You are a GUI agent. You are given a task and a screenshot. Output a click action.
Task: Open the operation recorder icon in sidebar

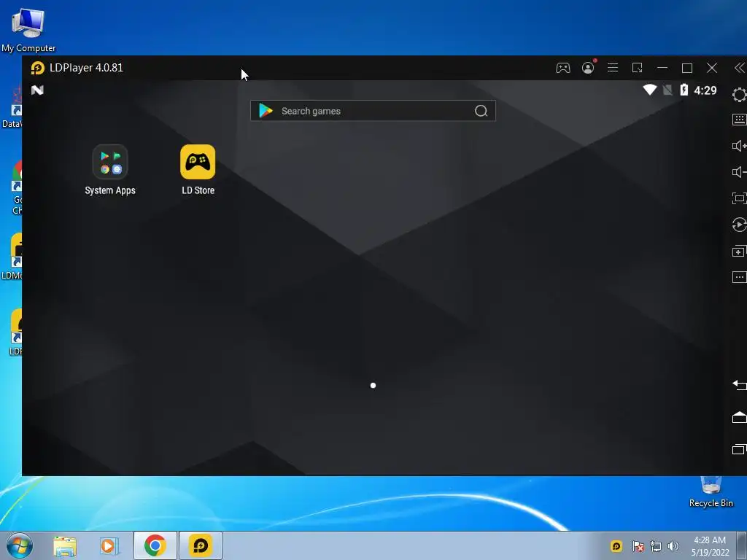pos(740,225)
